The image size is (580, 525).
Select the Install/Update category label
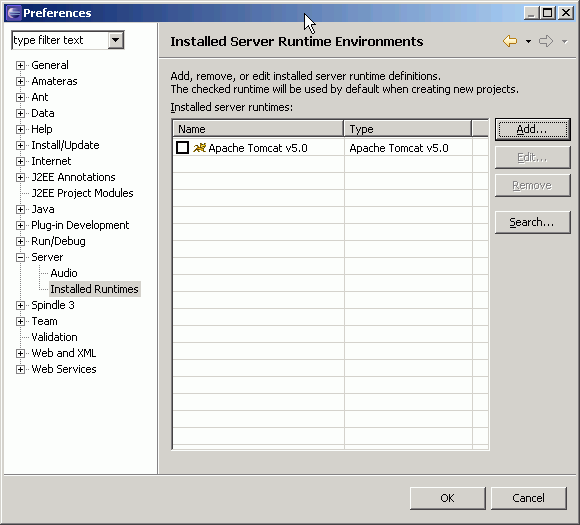pos(65,145)
